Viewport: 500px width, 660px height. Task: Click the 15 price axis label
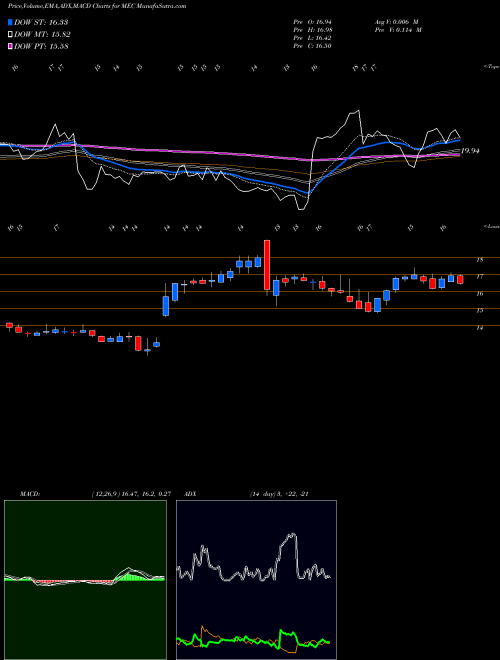[479, 310]
